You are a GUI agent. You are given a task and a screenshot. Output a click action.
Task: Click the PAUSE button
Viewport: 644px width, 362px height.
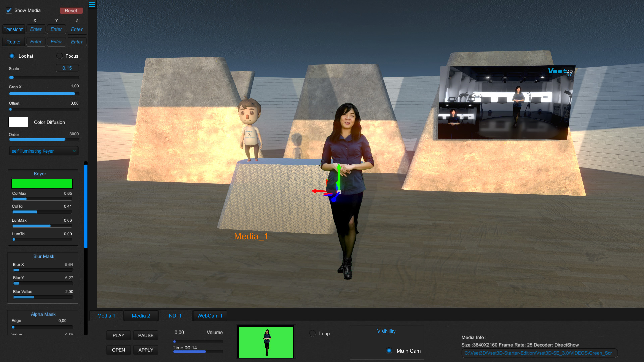pyautogui.click(x=146, y=335)
